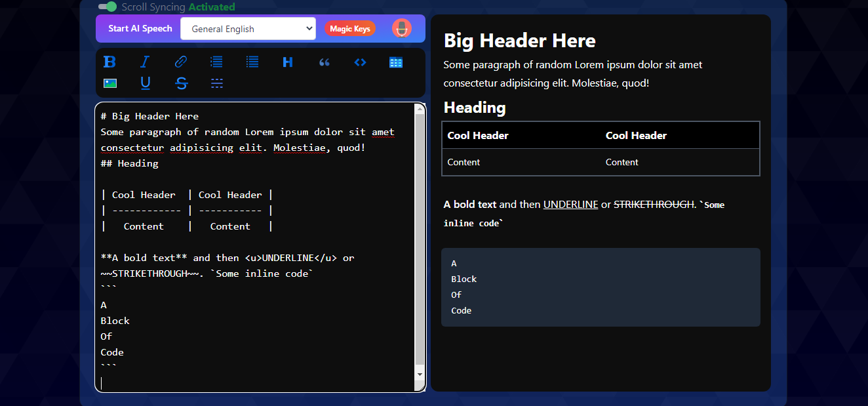Image resolution: width=868 pixels, height=406 pixels.
Task: Click the code block in preview
Action: (x=601, y=287)
